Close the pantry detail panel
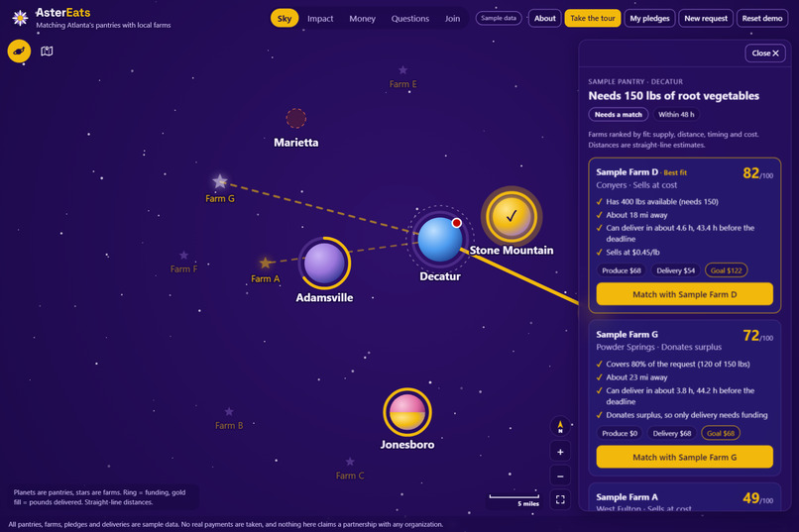The width and height of the screenshot is (799, 532). [x=765, y=53]
